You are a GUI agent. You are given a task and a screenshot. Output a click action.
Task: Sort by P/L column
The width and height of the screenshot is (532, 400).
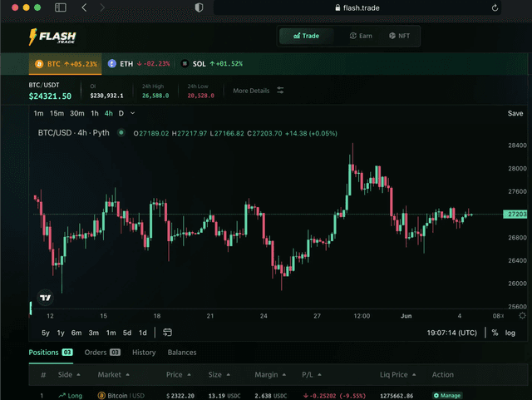(312, 374)
